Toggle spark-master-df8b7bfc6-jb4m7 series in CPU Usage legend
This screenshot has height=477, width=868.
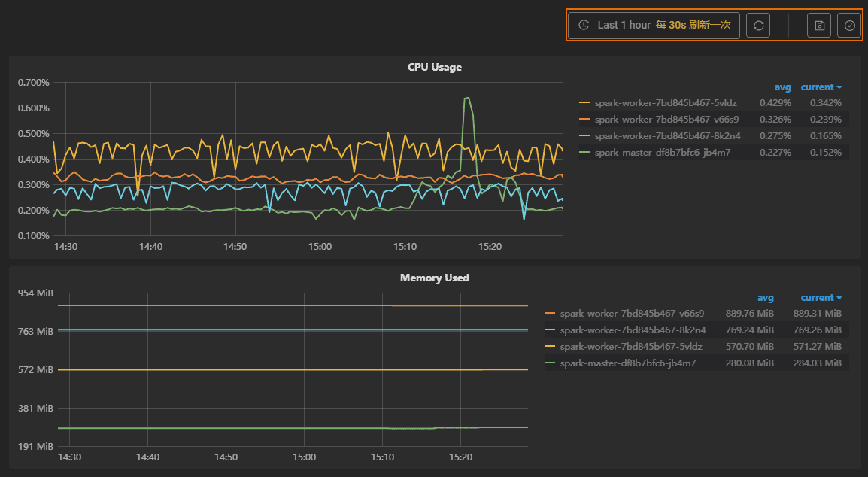(662, 153)
